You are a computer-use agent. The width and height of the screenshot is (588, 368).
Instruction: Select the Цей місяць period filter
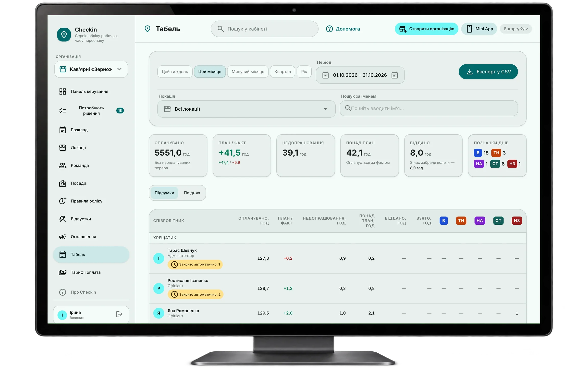pos(210,72)
